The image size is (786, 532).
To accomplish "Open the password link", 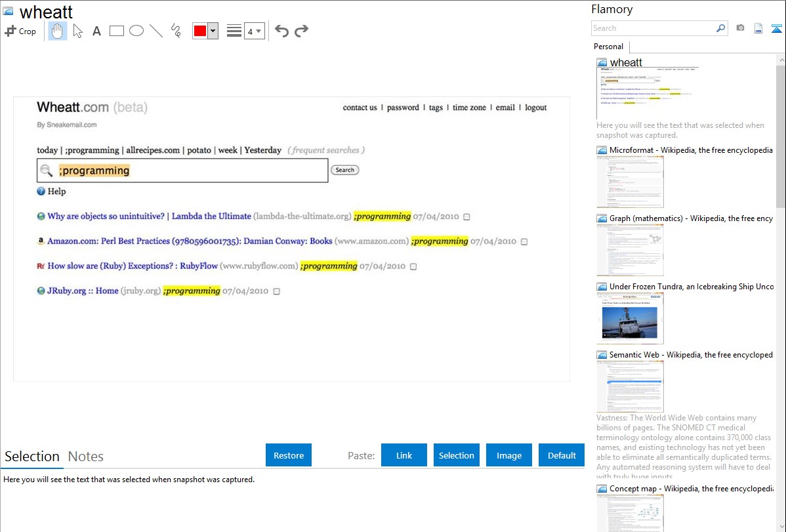I will [x=403, y=108].
